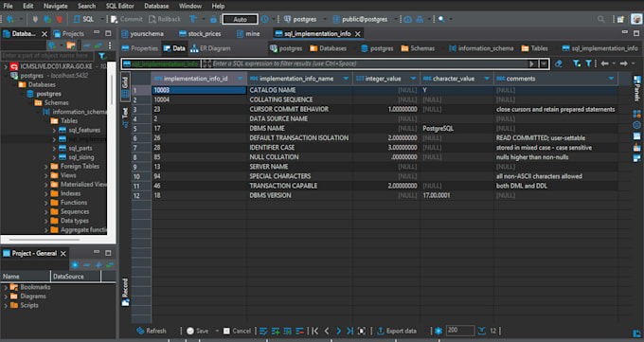Image resolution: width=644 pixels, height=342 pixels.
Task: Click the search magnifier icon in the toolbar
Action: [x=441, y=19]
